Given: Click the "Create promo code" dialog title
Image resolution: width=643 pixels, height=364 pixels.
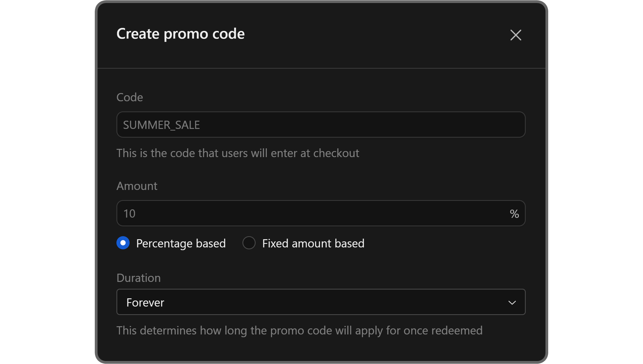Looking at the screenshot, I should (180, 34).
